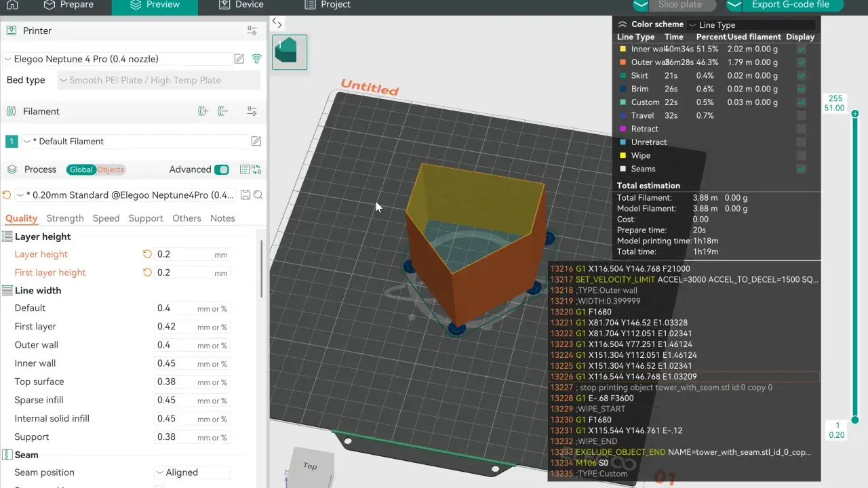Open the Seam position Aligned dropdown
The height and width of the screenshot is (488, 868).
pos(192,472)
